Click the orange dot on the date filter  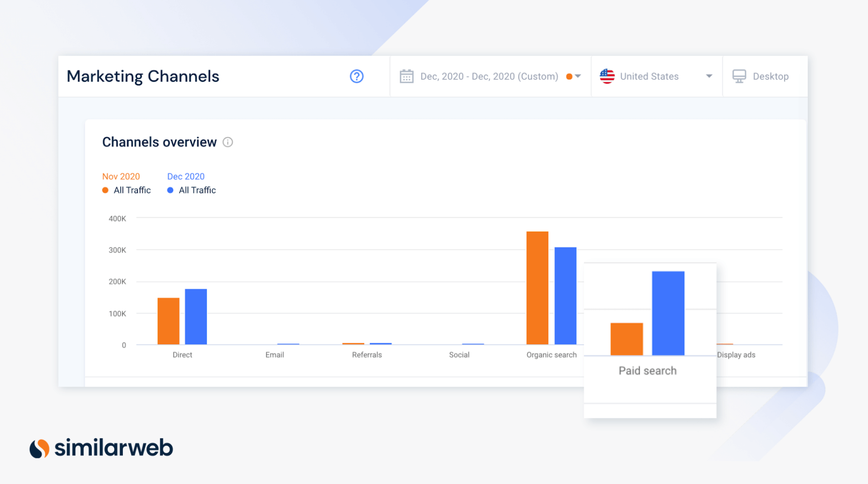click(569, 77)
